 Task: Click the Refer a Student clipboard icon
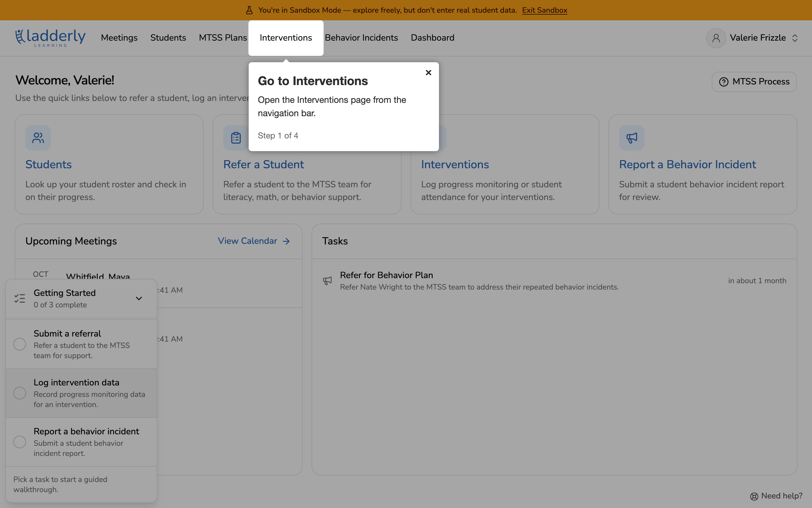[236, 138]
